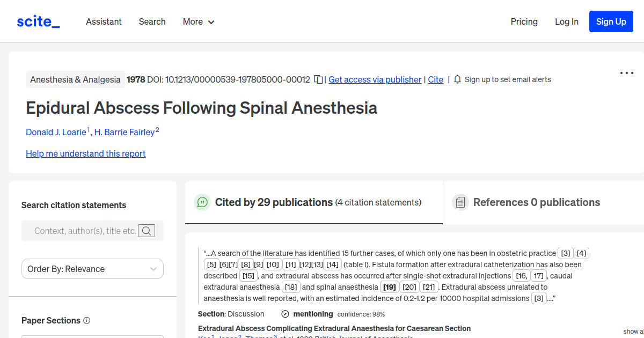The image size is (644, 338).
Task: Click the info icon beside Paper Sections
Action: coord(86,320)
